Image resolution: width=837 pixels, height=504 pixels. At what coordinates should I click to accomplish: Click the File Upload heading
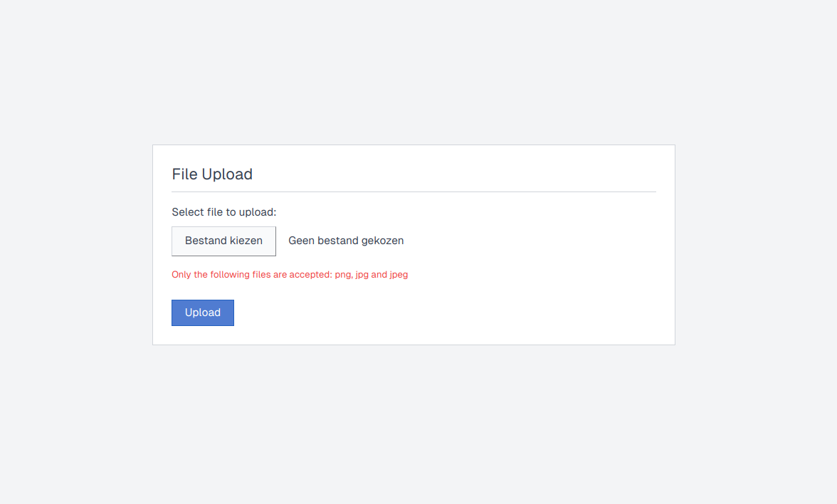click(x=212, y=174)
